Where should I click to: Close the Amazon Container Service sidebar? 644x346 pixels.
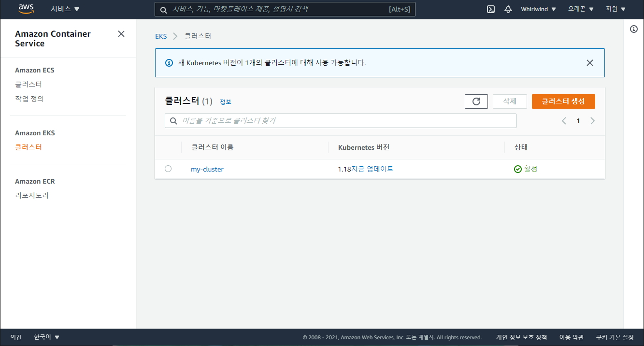click(x=121, y=34)
